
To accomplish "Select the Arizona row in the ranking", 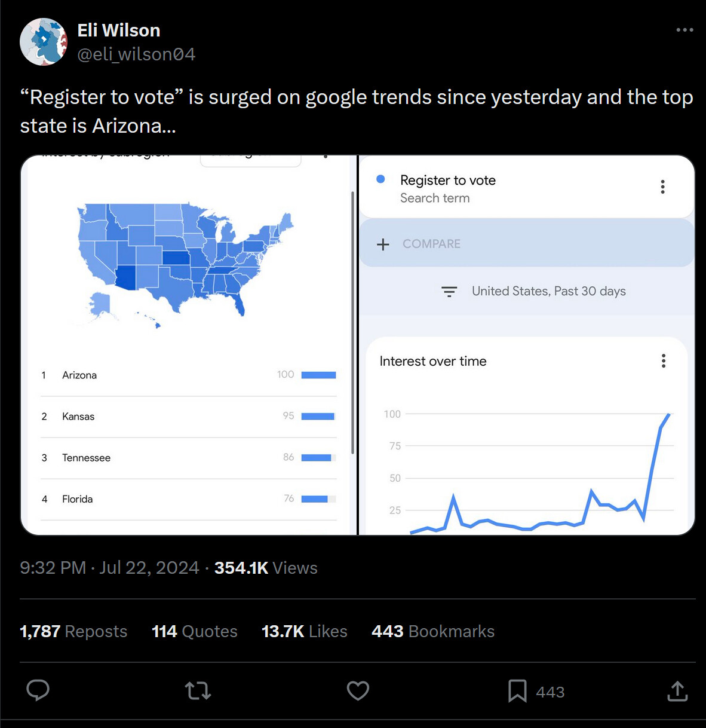I will (x=189, y=375).
